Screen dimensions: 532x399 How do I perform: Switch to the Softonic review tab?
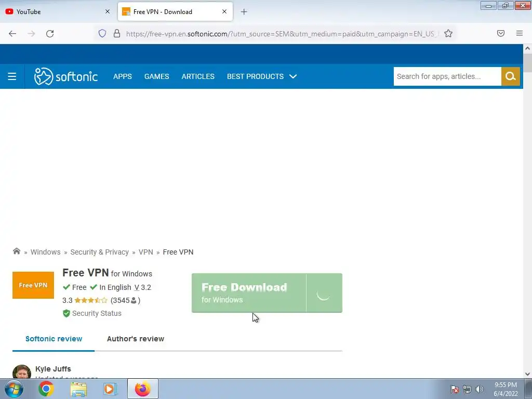pos(54,339)
